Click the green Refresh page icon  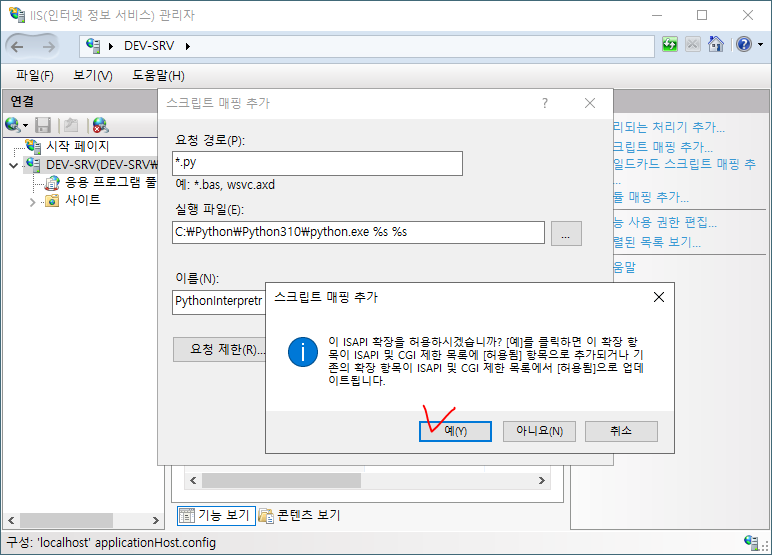pyautogui.click(x=670, y=44)
